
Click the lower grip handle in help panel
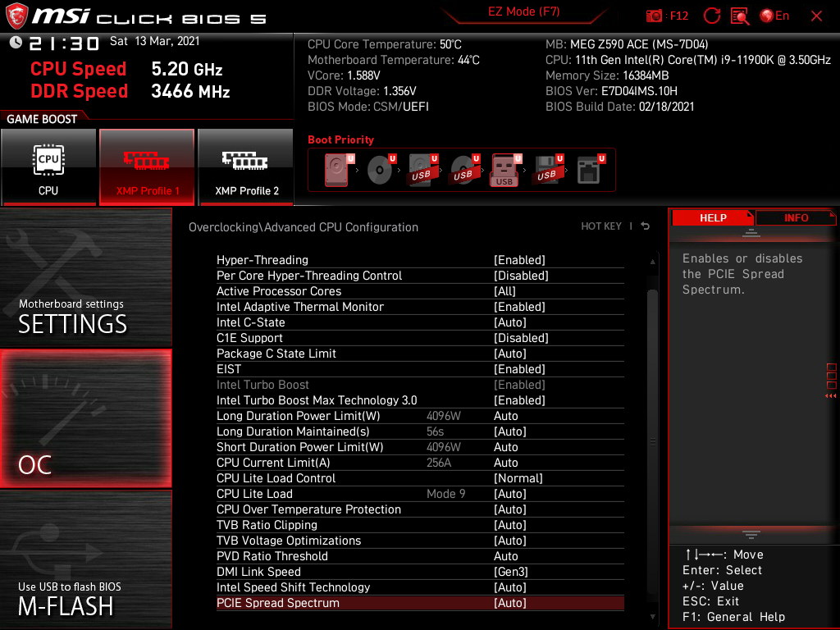751,535
